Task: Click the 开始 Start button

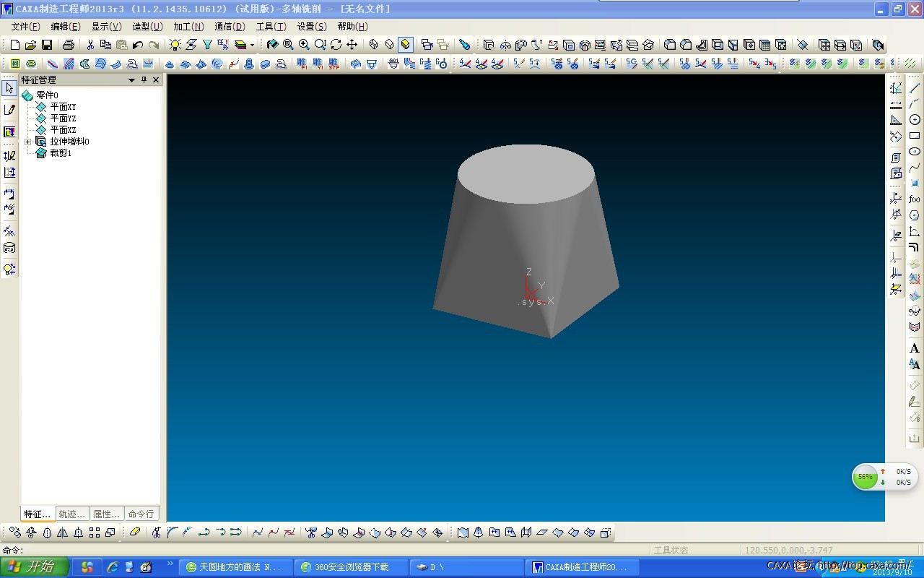Action: [x=35, y=567]
